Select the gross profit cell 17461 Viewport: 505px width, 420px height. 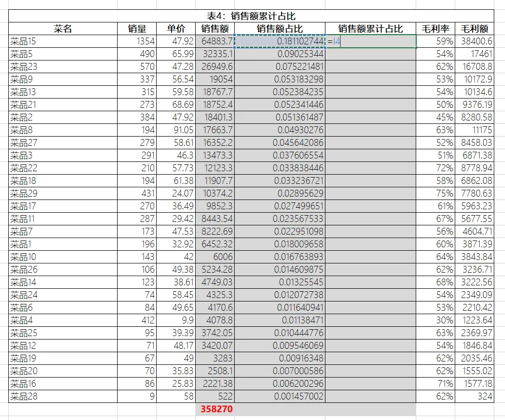(474, 54)
